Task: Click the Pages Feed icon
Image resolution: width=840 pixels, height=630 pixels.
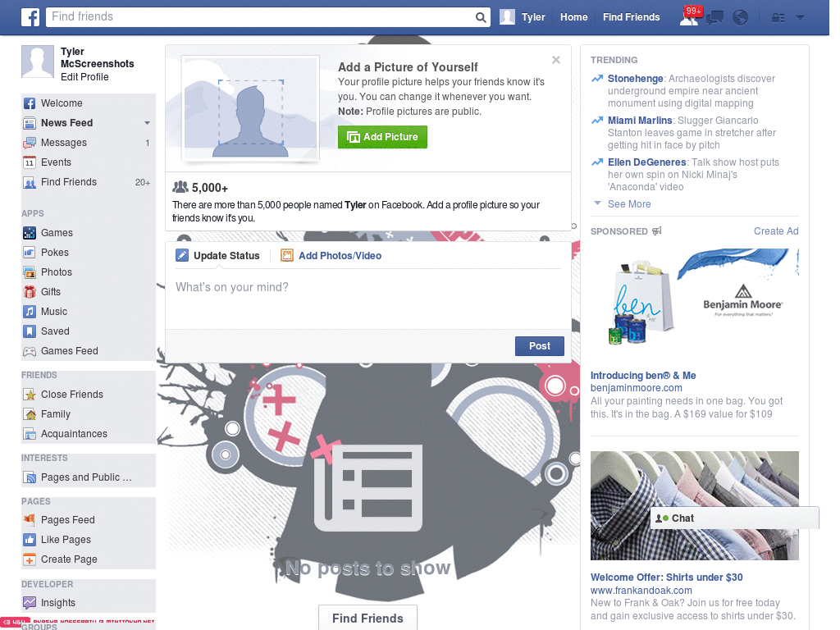Action: click(x=30, y=519)
